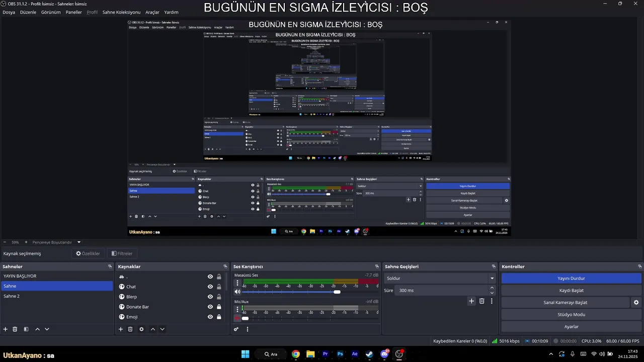Increase Süre duration with up arrow

click(492, 288)
